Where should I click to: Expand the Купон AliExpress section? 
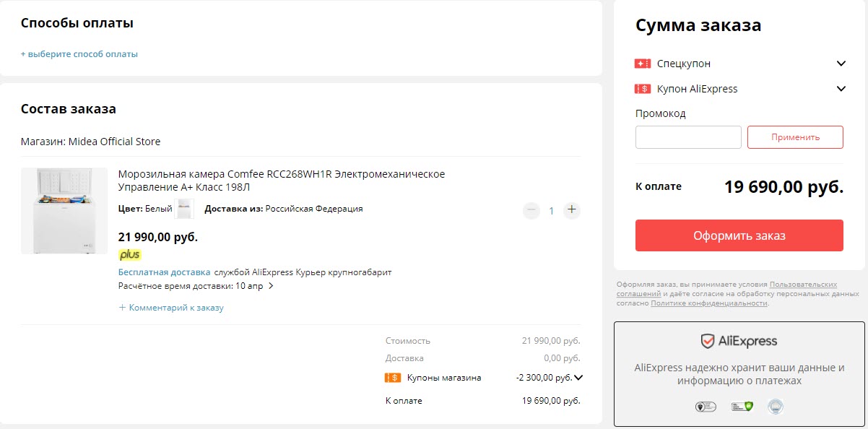(840, 88)
